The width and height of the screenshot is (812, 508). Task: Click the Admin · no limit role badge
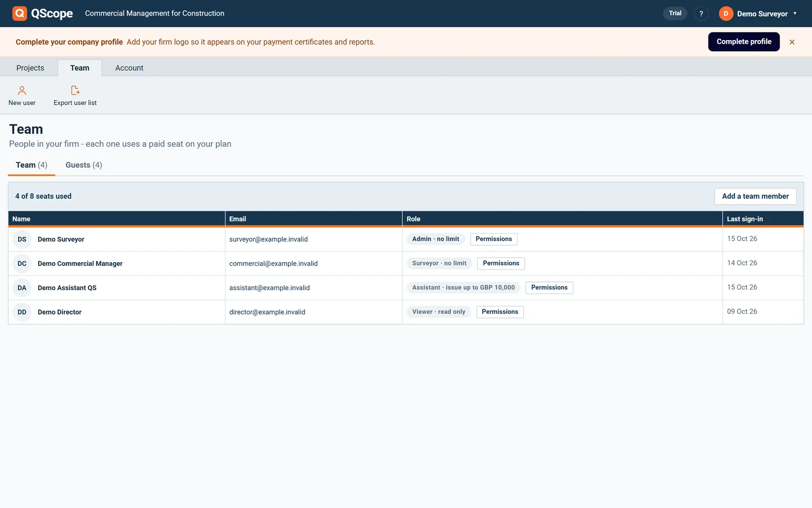(435, 239)
